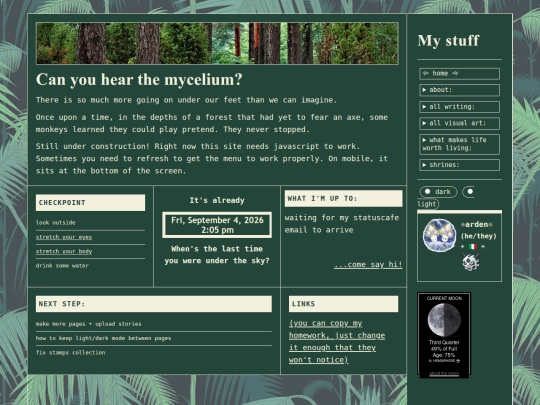
Task: Expand the about: menu section
Action: click(459, 90)
